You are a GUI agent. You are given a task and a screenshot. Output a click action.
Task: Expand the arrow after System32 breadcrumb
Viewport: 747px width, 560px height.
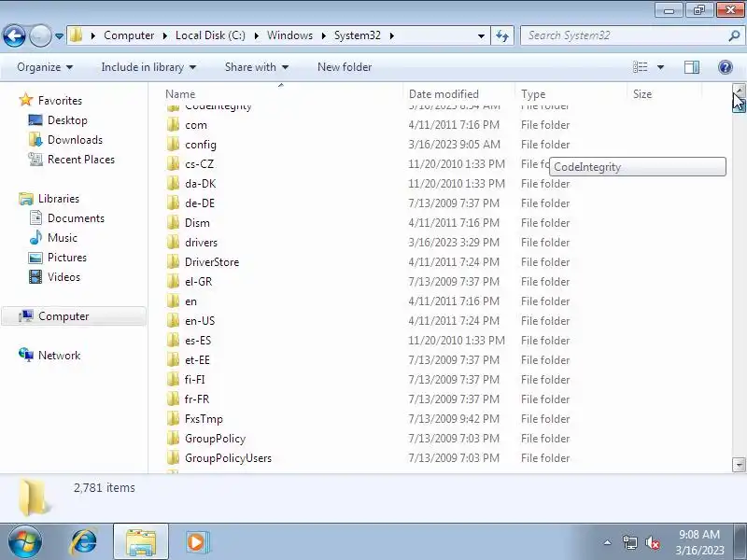click(391, 35)
